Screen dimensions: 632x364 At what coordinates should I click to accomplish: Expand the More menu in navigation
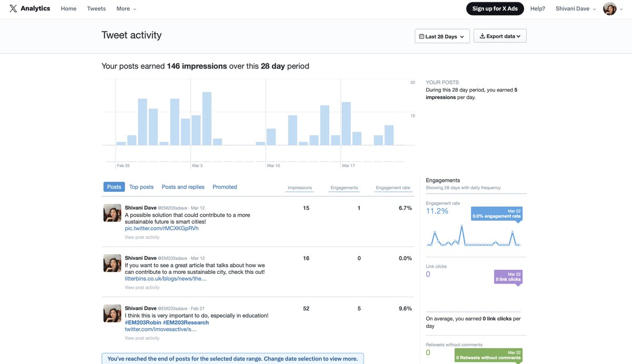coord(126,8)
